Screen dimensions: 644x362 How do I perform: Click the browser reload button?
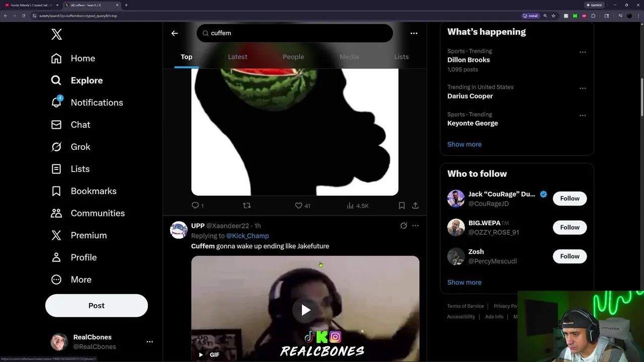[23, 16]
